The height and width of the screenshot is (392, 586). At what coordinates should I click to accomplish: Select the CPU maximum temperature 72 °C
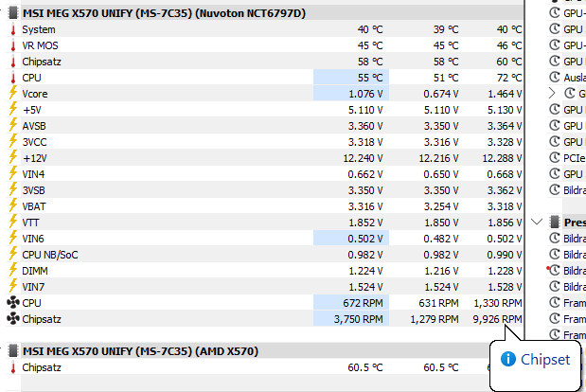[509, 78]
